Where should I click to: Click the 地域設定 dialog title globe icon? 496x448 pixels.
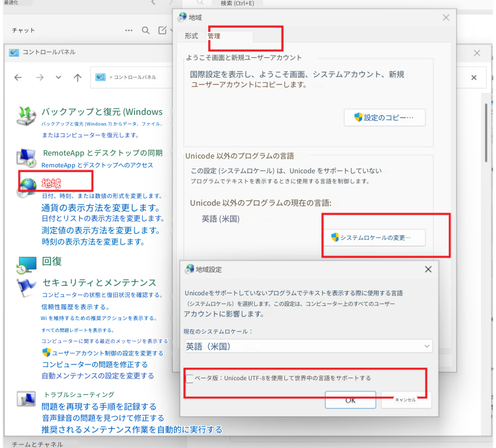pos(190,269)
